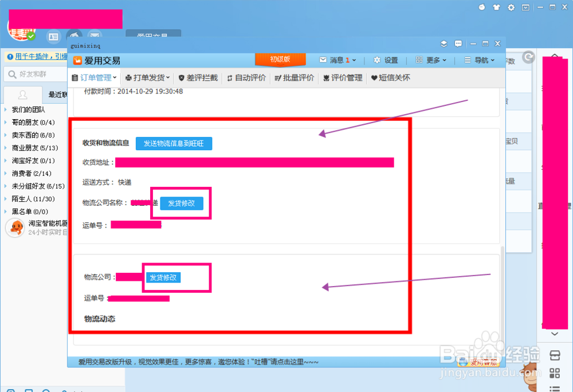Click the envelope icon under the username
This screenshot has height=392, width=573.
coord(95,36)
